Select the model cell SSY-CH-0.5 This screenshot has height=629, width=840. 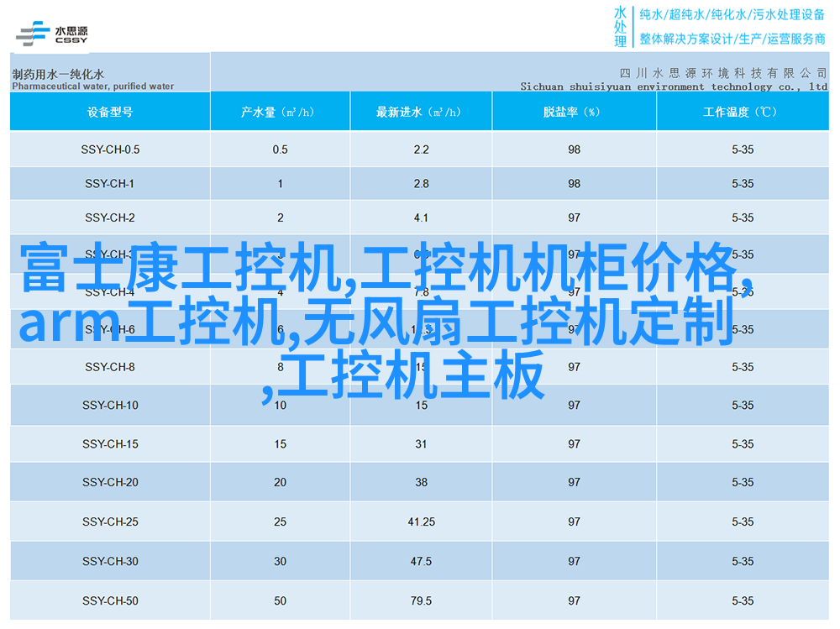pyautogui.click(x=110, y=149)
